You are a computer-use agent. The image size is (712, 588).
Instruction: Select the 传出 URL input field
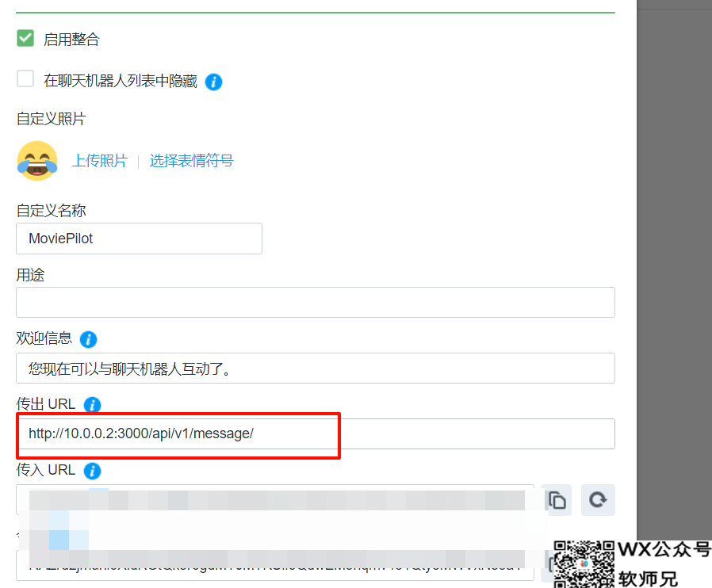click(316, 433)
